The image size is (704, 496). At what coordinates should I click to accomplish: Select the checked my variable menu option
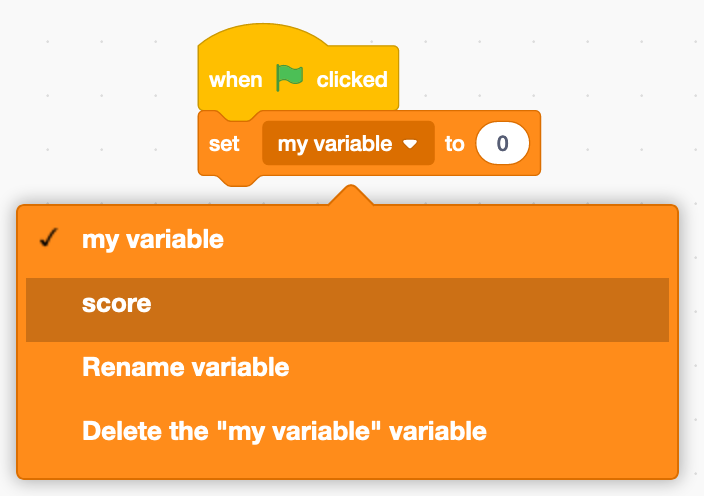click(348, 239)
